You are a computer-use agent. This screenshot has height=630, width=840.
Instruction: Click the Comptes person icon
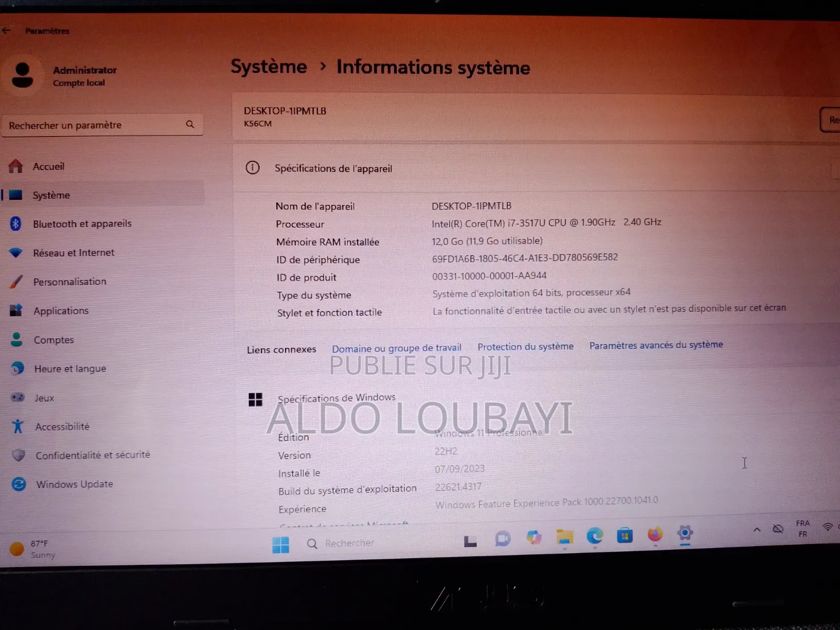tap(17, 340)
